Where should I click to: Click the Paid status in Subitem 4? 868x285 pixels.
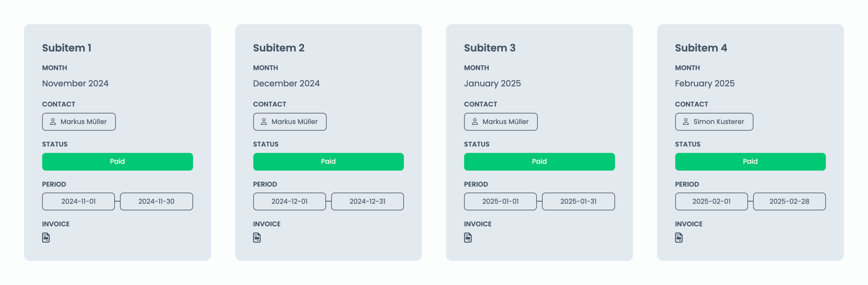(x=750, y=162)
